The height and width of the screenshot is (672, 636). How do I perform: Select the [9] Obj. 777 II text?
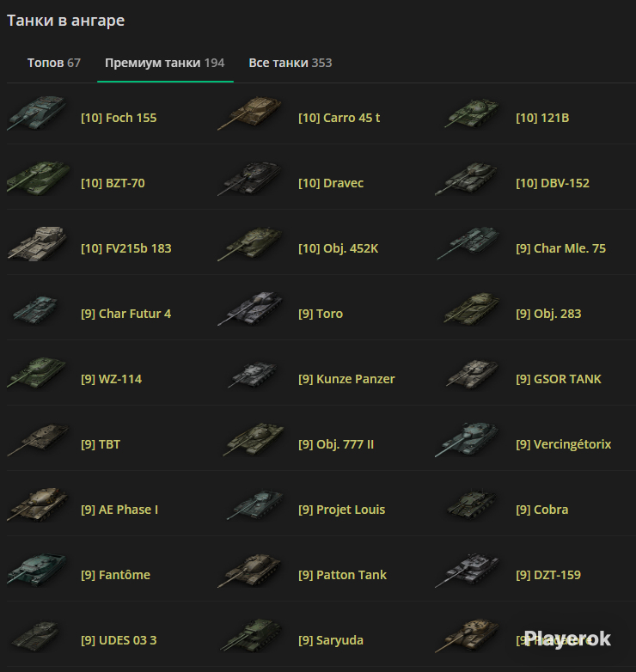click(x=336, y=444)
